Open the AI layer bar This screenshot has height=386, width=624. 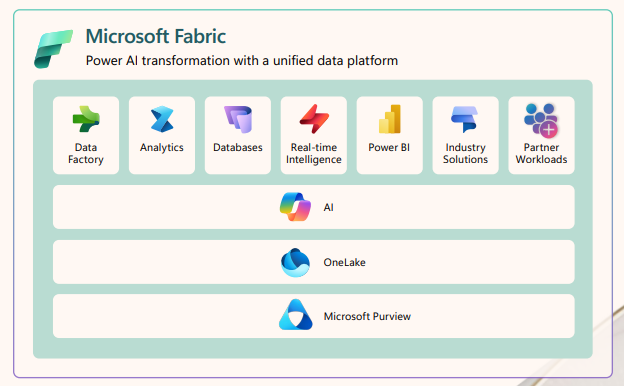pos(314,207)
